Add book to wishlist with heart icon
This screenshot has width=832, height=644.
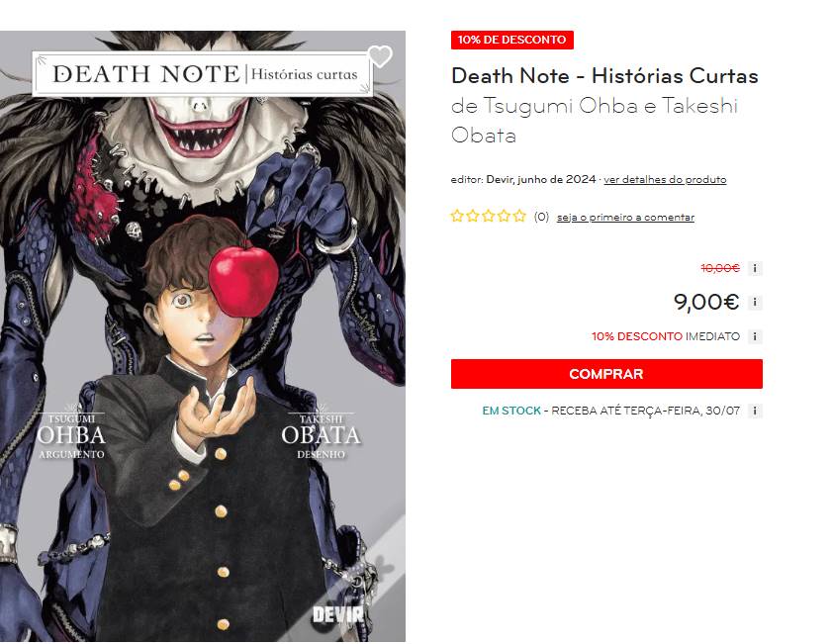[x=380, y=56]
